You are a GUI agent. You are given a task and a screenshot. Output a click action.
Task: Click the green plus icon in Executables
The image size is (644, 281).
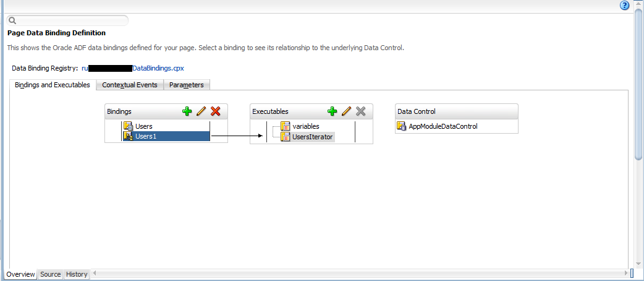tap(333, 111)
